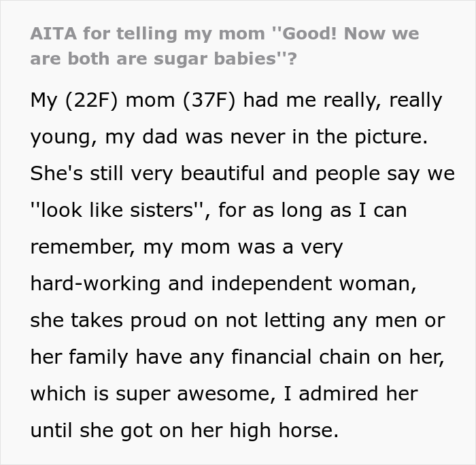Click the word 'Good!' in the title
476x465 pixels.
pos(309,33)
